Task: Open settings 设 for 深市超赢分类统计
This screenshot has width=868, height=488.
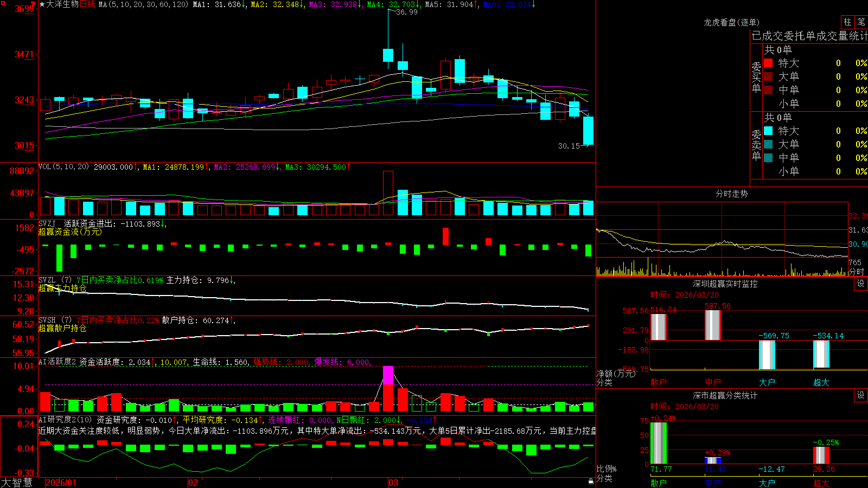Action: point(861,395)
